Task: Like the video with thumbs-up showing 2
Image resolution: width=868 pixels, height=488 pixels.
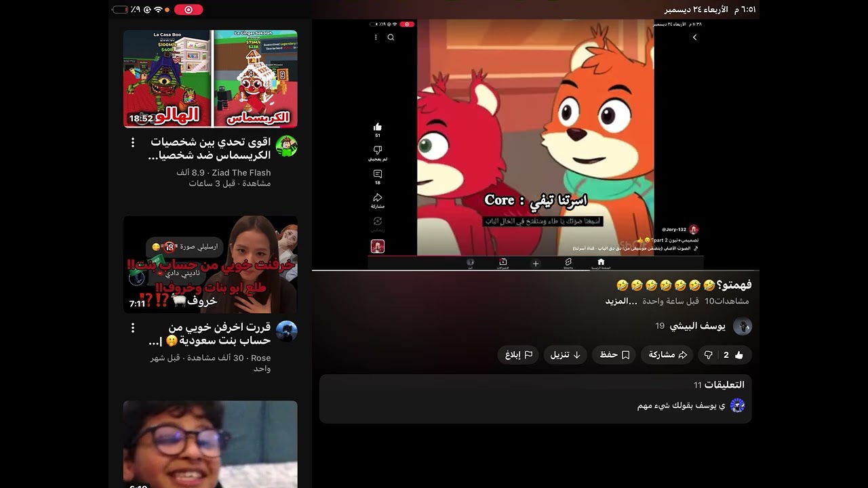Action: click(733, 354)
